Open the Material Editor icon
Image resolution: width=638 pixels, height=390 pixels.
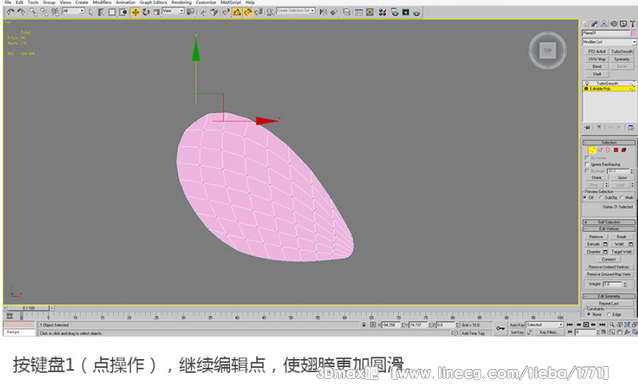point(382,12)
